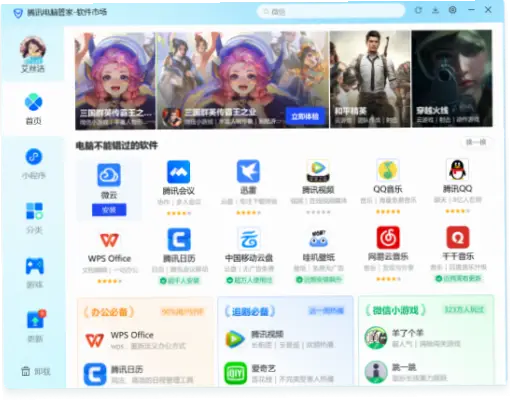Click the username under the avatar

pos(33,69)
